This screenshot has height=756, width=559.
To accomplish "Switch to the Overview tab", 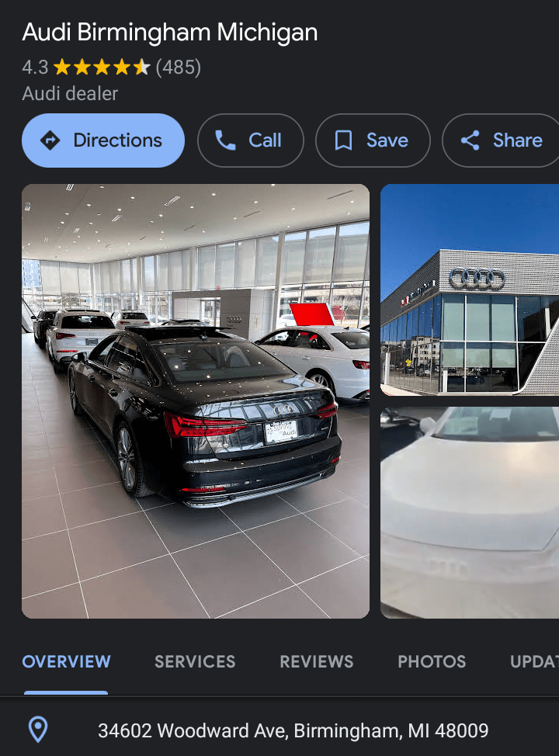I will coord(67,661).
